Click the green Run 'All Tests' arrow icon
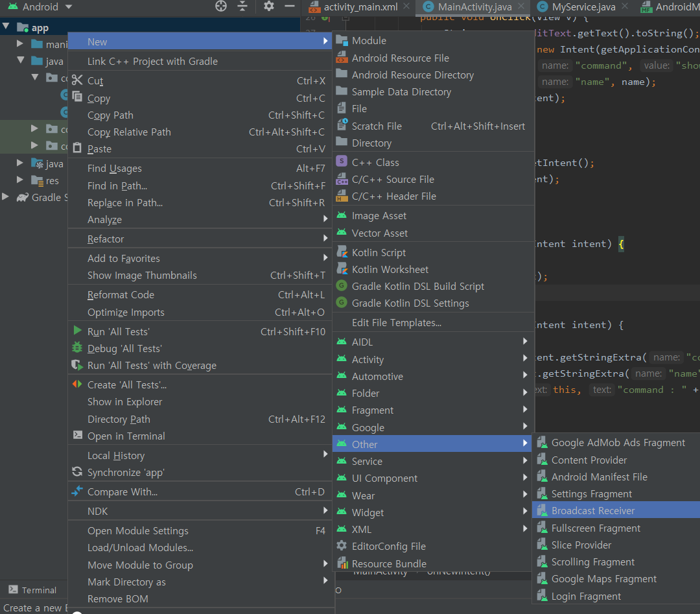This screenshot has width=700, height=614. click(77, 331)
